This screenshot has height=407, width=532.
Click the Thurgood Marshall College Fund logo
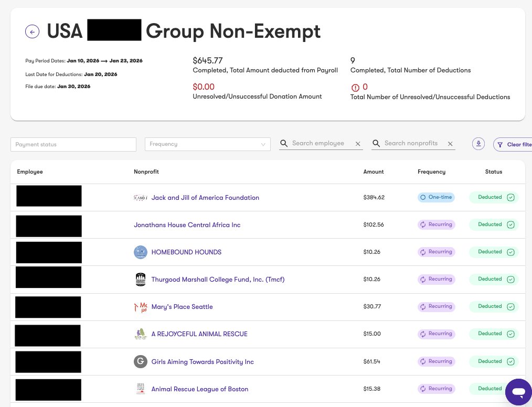[141, 280]
